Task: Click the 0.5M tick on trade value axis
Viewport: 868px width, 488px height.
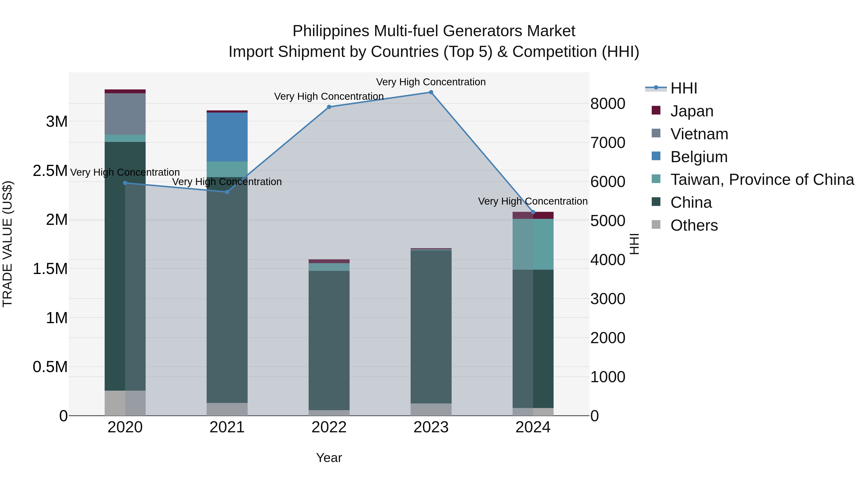Action: pos(50,367)
